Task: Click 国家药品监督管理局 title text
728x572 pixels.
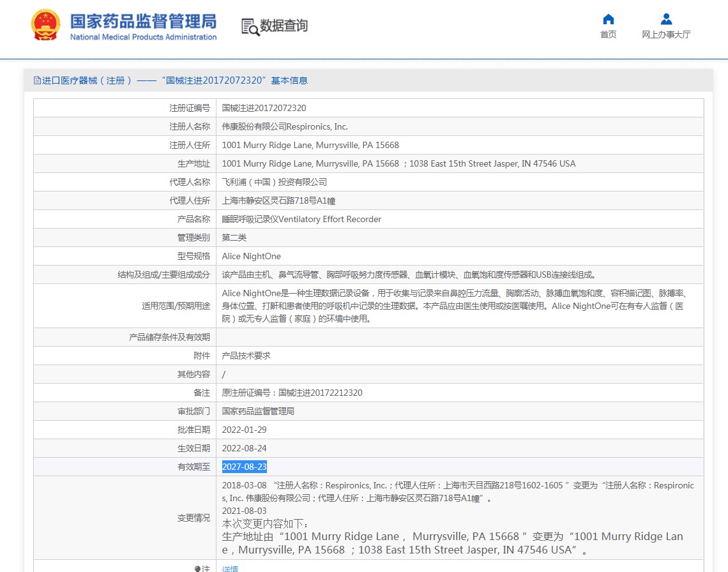Action: click(x=143, y=21)
